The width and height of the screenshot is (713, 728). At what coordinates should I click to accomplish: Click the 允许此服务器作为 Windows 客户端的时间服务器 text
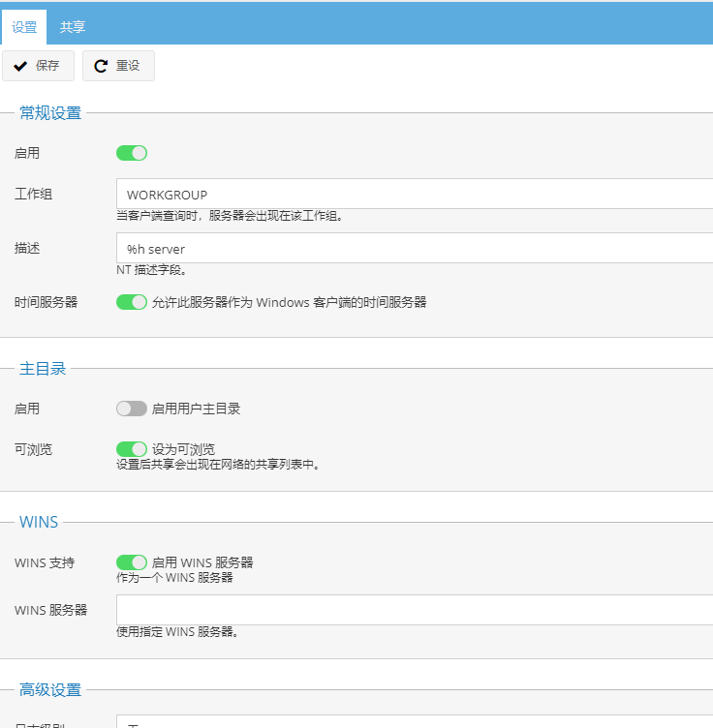coord(290,303)
